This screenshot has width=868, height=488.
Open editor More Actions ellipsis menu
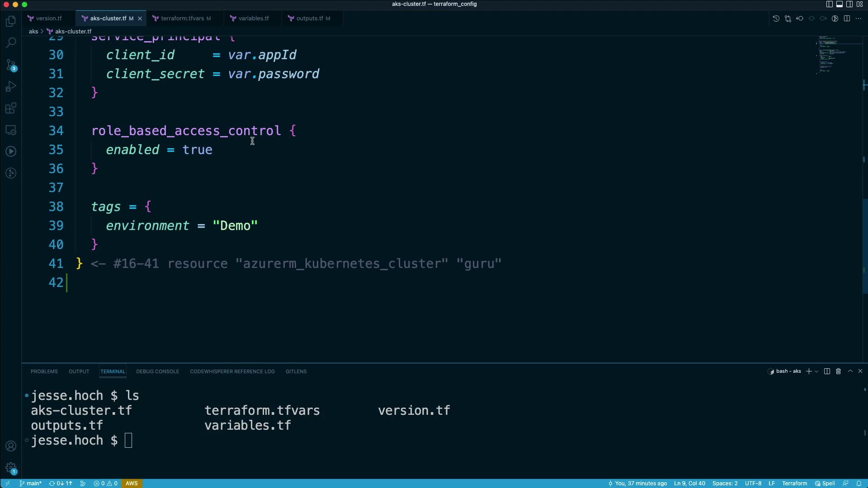pyautogui.click(x=859, y=19)
